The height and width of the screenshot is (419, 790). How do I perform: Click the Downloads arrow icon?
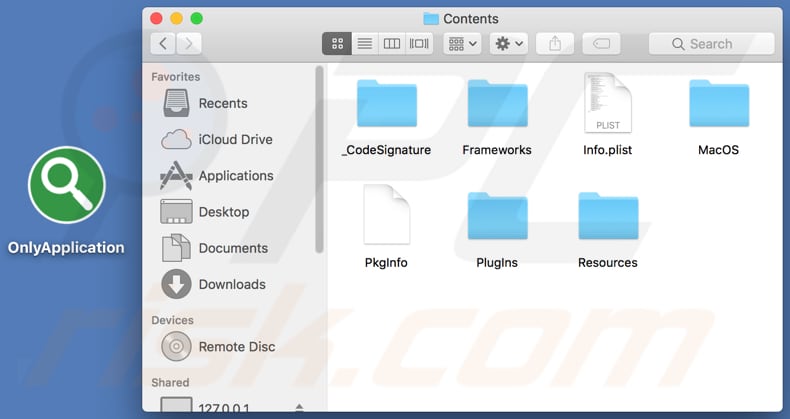click(x=176, y=284)
